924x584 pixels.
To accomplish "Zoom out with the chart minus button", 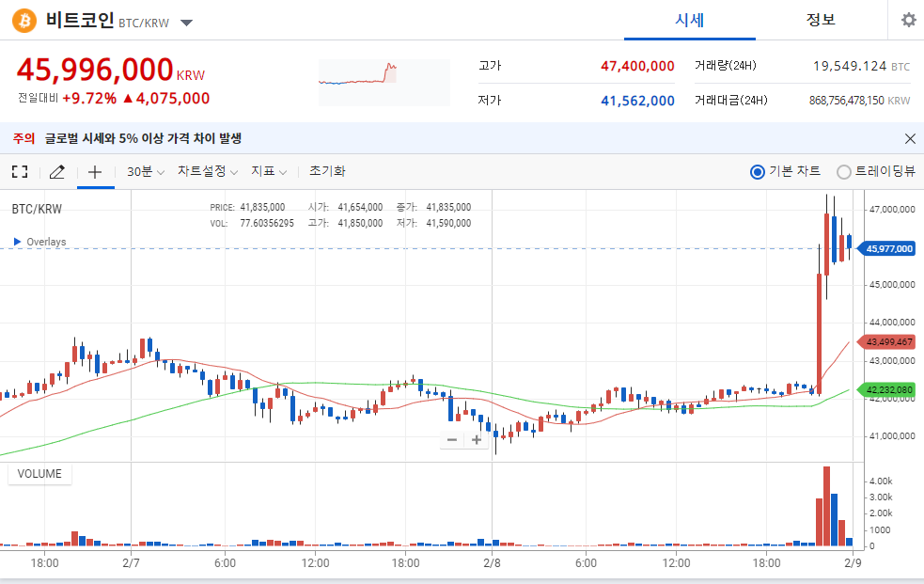I will coord(452,439).
